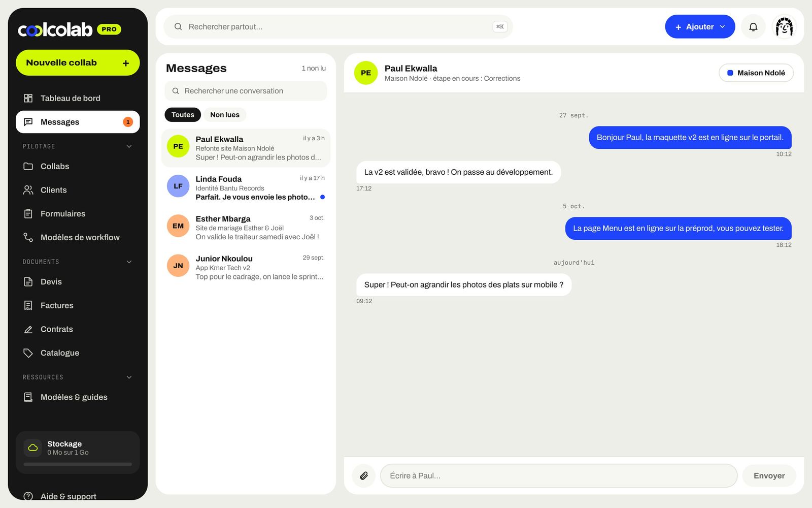Click the PE avatar in chat header

[366, 73]
